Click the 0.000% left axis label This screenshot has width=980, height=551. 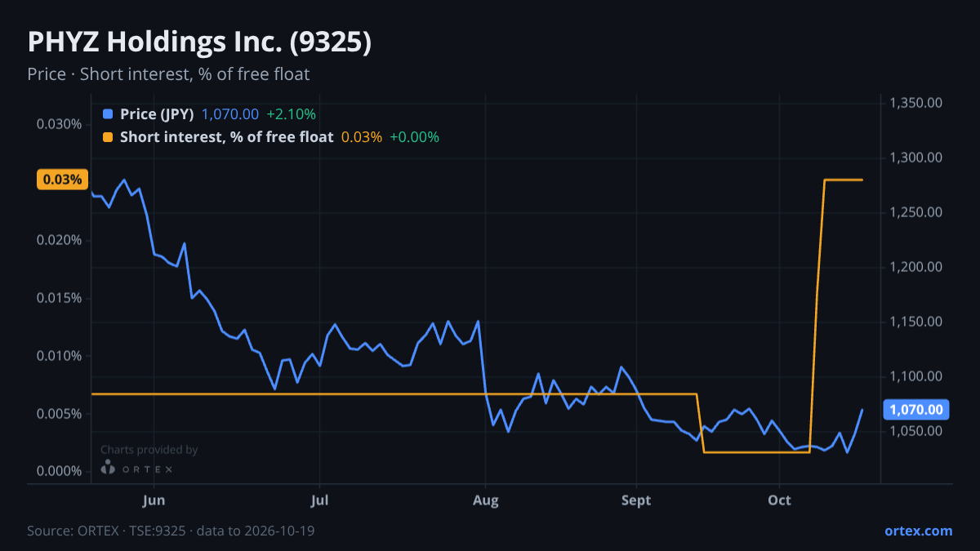(60, 472)
